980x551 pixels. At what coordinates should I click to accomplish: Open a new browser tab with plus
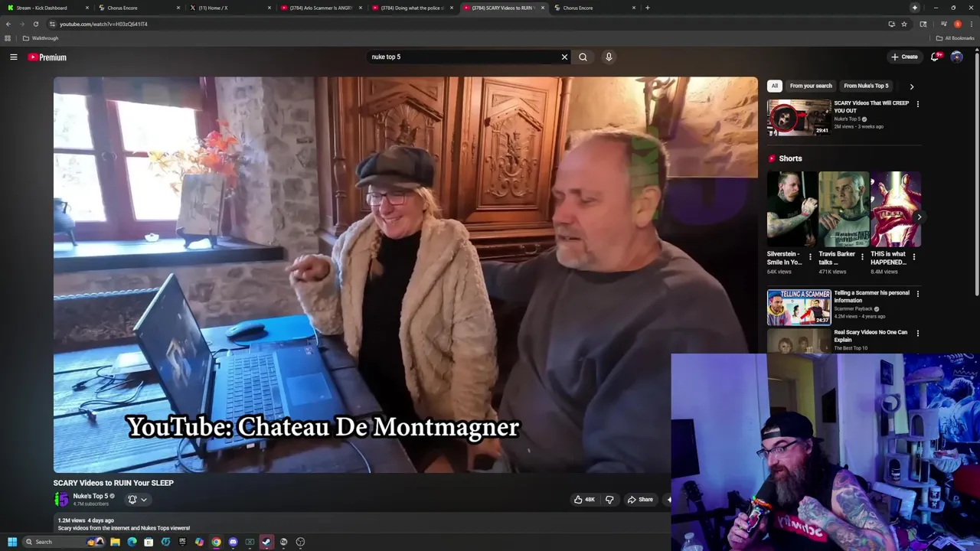point(648,8)
